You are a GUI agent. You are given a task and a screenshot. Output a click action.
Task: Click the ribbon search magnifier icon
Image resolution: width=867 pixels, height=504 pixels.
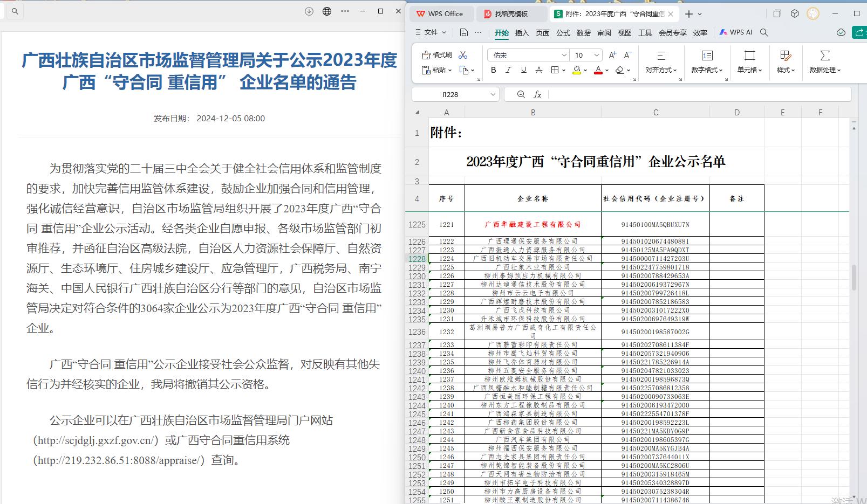[764, 32]
